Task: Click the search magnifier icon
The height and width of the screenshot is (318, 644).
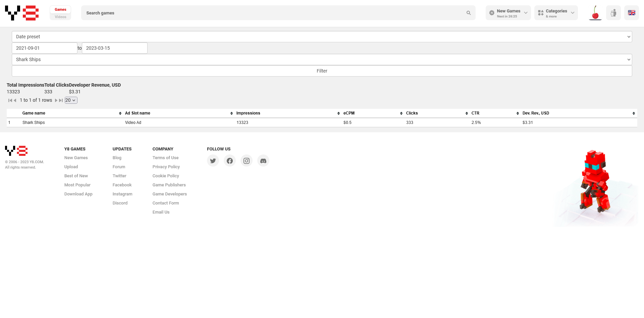Action: 469,13
